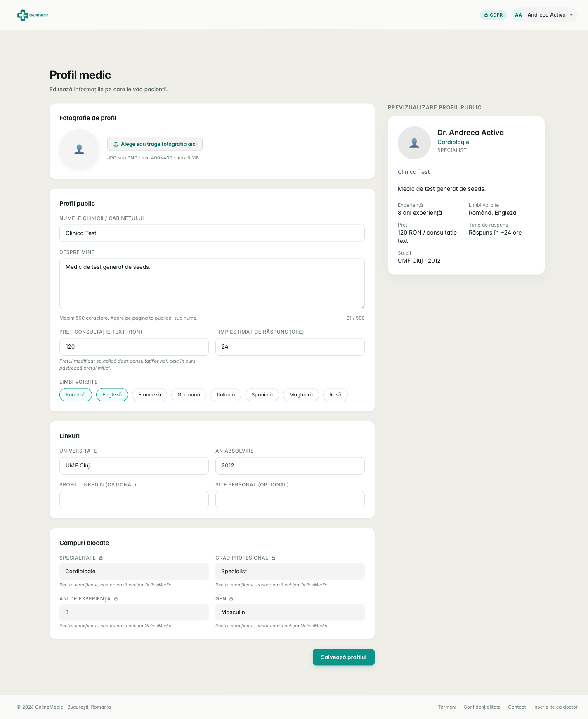588x719 pixels.
Task: Open the Confidențialitate footer link
Action: [x=482, y=707]
